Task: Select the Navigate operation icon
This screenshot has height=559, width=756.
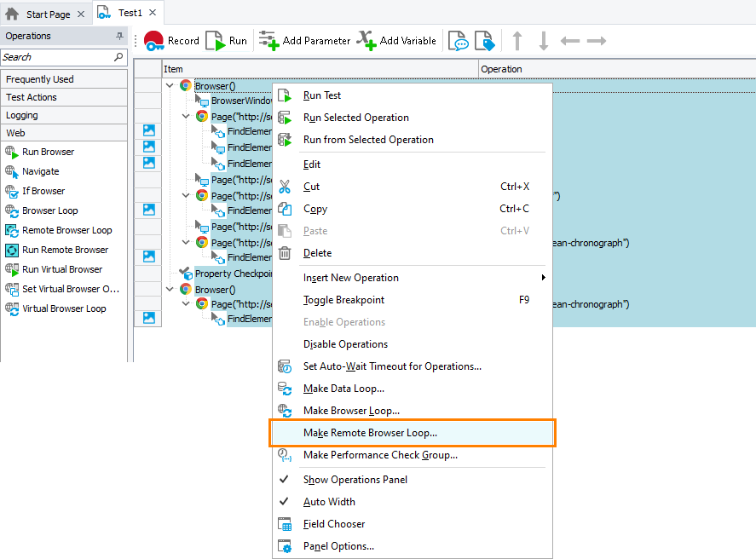Action: [x=12, y=171]
